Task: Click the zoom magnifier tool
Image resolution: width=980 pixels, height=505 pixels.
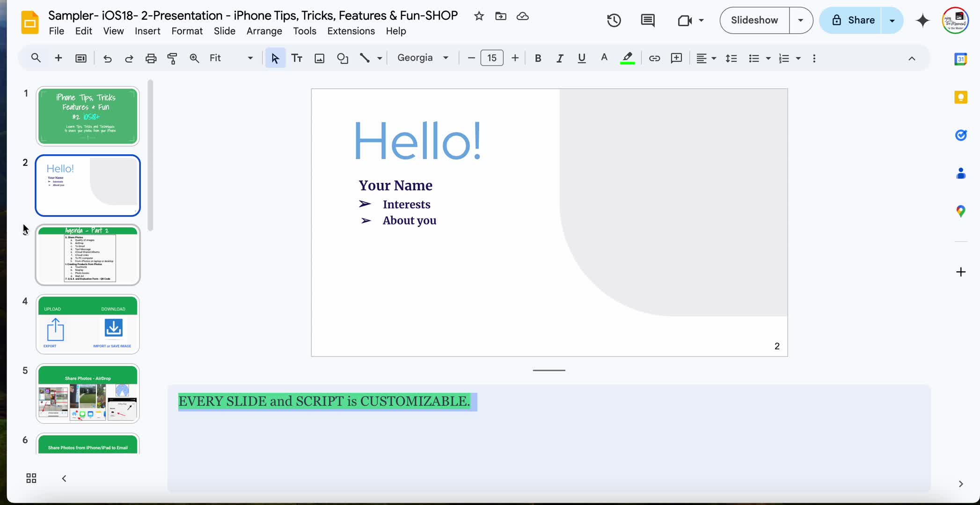Action: coord(194,58)
